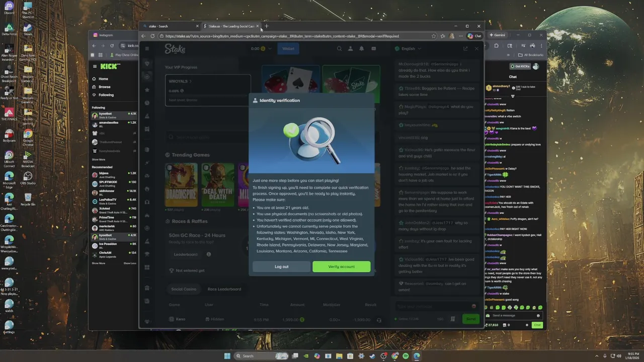Open LosPollosTV in Recommended list
Screen dimensions: 644x362
pos(114,201)
